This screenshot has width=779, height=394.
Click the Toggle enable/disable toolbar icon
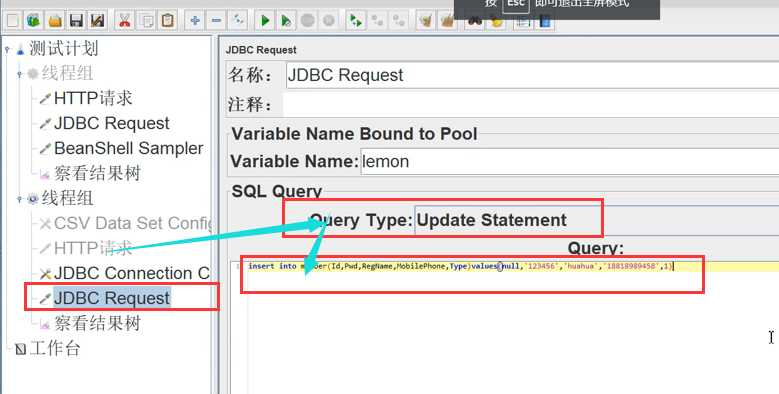point(238,20)
